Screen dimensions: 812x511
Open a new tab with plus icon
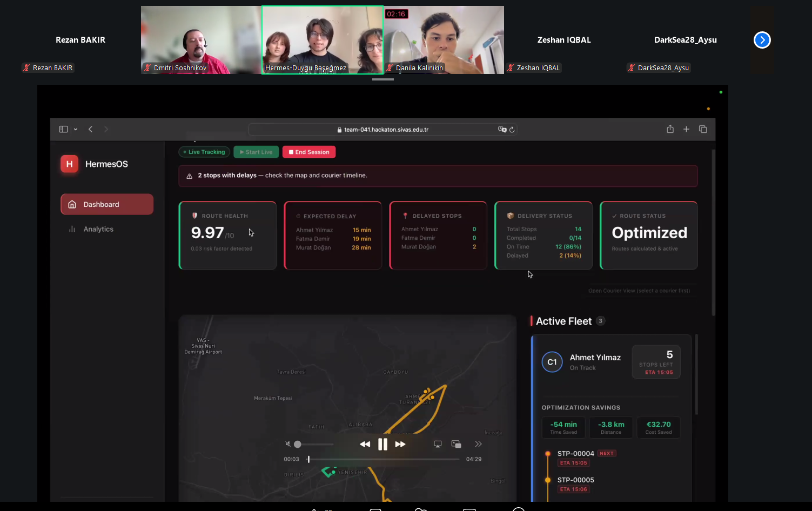[x=686, y=129]
